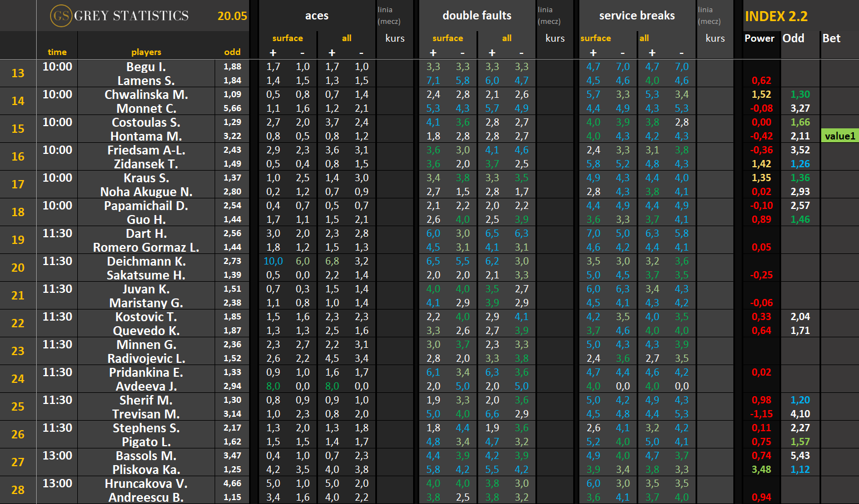Screen dimensions: 859x504
Task: Click the GS Grey Statistics logo
Action: tap(120, 16)
